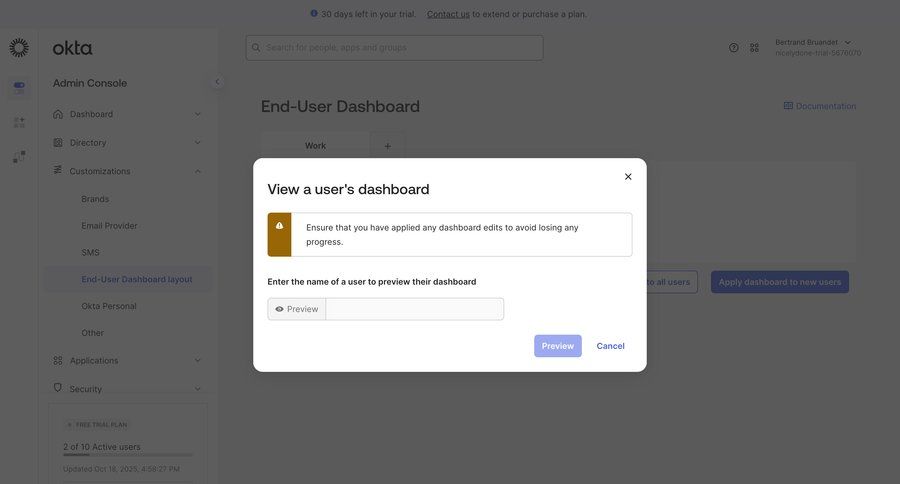The height and width of the screenshot is (484, 900).
Task: Collapse the Customizations menu section
Action: pyautogui.click(x=197, y=171)
